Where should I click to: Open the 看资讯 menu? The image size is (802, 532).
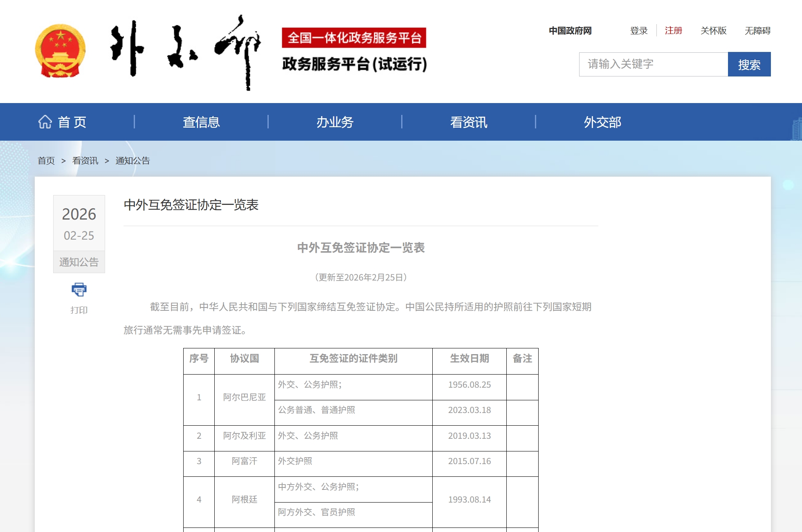(469, 121)
